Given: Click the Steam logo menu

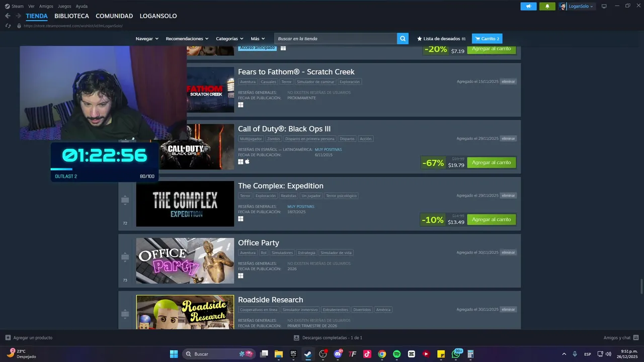Looking at the screenshot, I should (x=7, y=6).
